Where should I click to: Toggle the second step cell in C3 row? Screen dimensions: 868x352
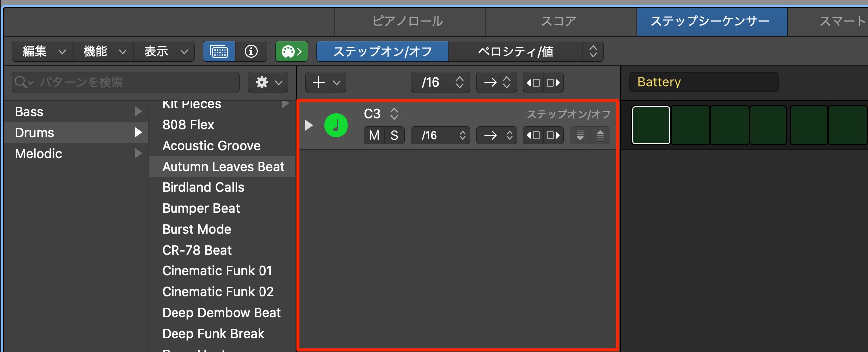[691, 125]
